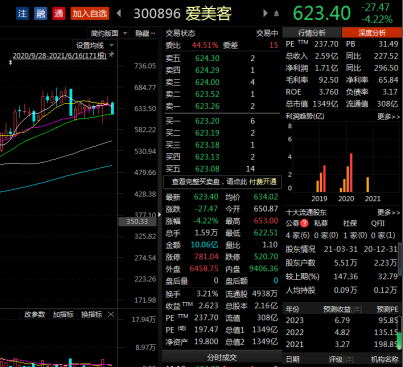Click the PE TTM value in 深度分析 panel
The image size is (403, 367).
pyautogui.click(x=326, y=44)
